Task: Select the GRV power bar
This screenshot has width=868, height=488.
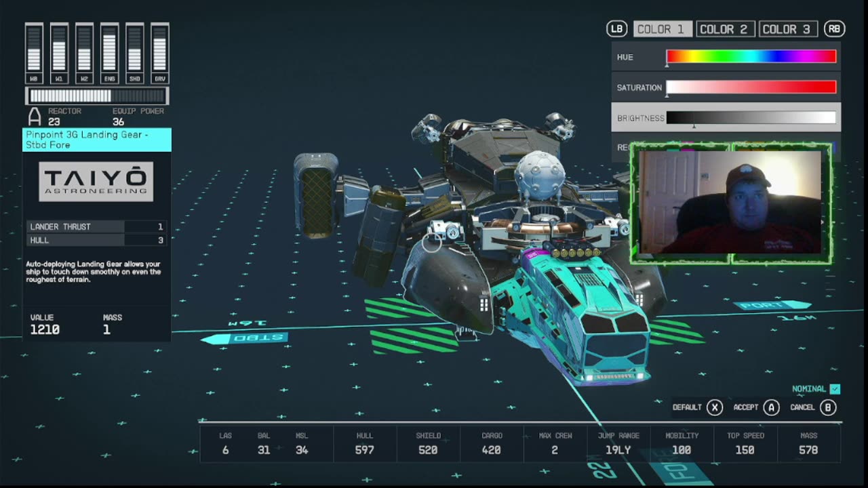Action: 159,52
